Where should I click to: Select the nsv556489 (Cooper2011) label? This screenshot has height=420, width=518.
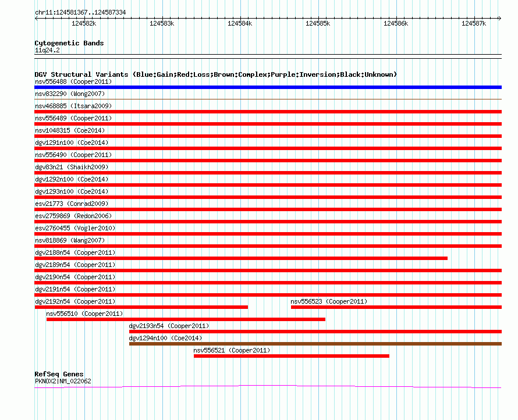[x=73, y=118]
